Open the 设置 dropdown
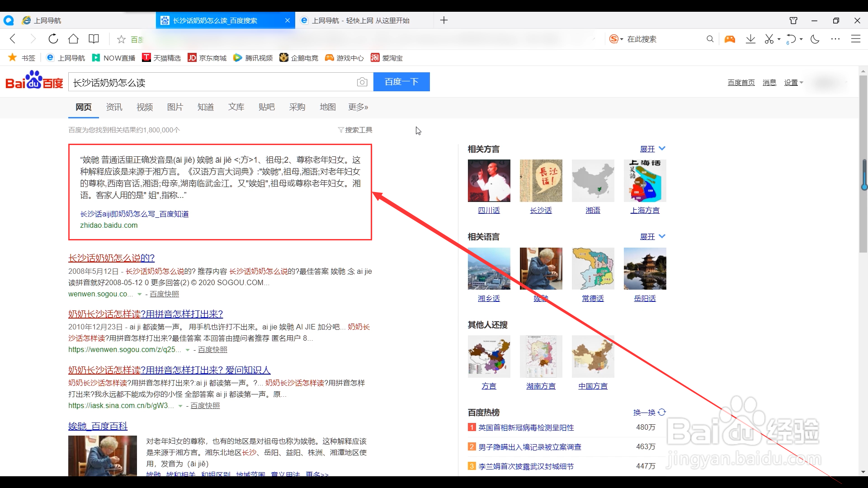Image resolution: width=868 pixels, height=488 pixels. tap(793, 82)
